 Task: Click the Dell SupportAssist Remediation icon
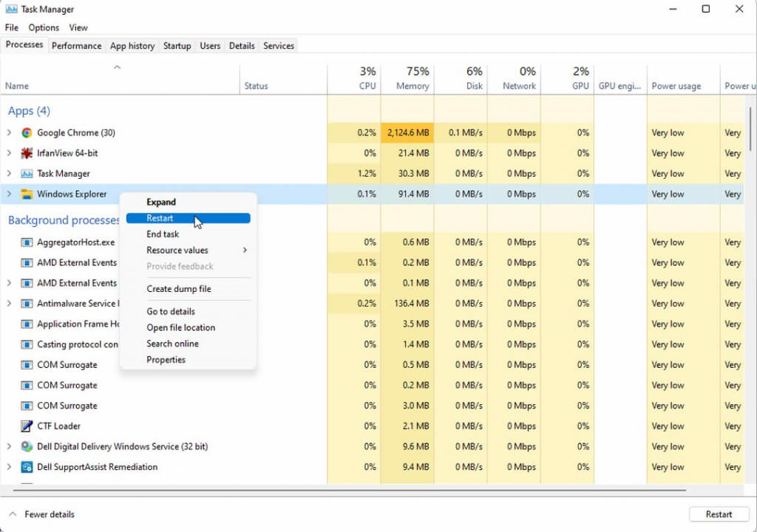[x=27, y=467]
